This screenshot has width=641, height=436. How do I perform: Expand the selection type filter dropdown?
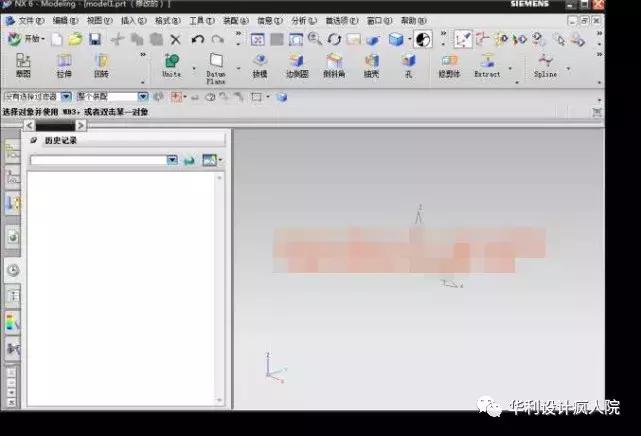(x=66, y=96)
